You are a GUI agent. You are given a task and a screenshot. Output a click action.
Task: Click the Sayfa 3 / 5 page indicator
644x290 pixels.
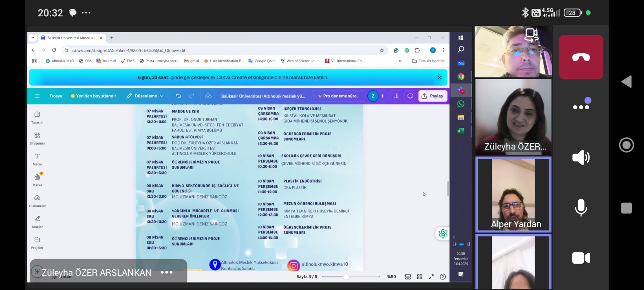click(x=307, y=277)
